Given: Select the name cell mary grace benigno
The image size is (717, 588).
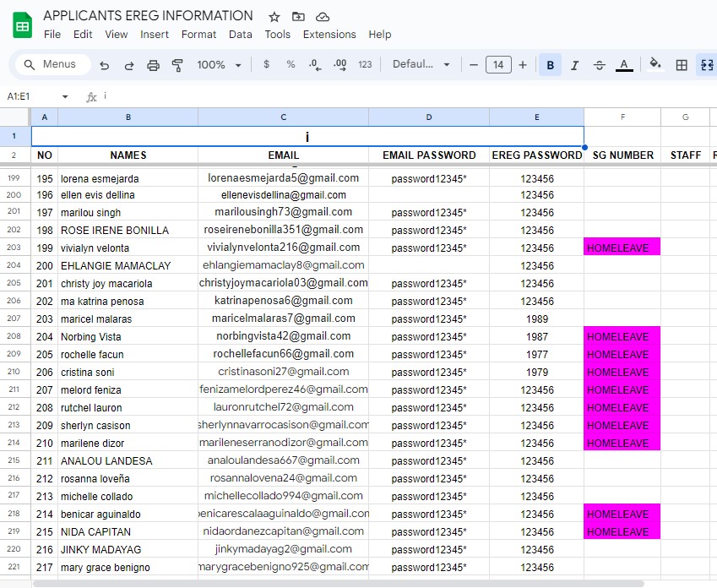Looking at the screenshot, I should 128,567.
